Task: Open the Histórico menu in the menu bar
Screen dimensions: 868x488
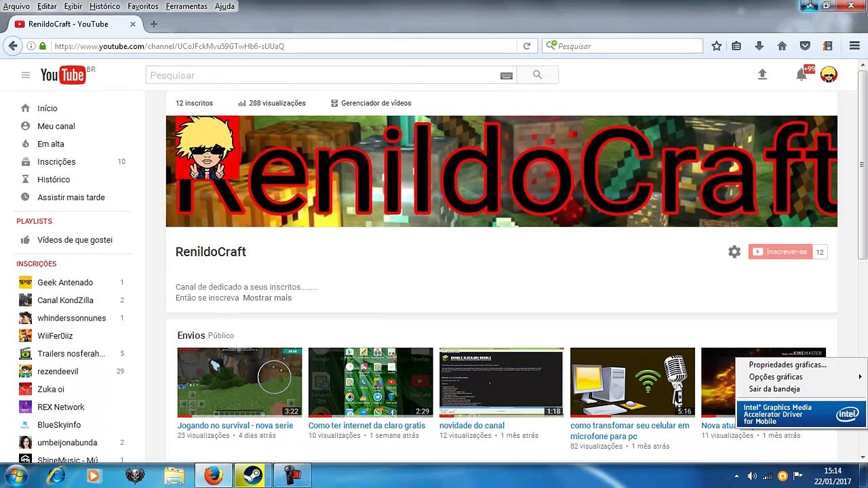Action: tap(104, 6)
